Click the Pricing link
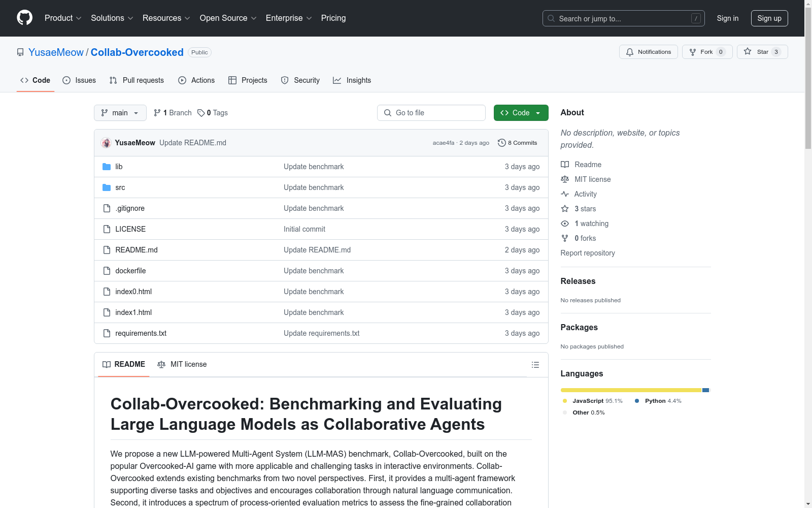The image size is (812, 508). coord(333,18)
